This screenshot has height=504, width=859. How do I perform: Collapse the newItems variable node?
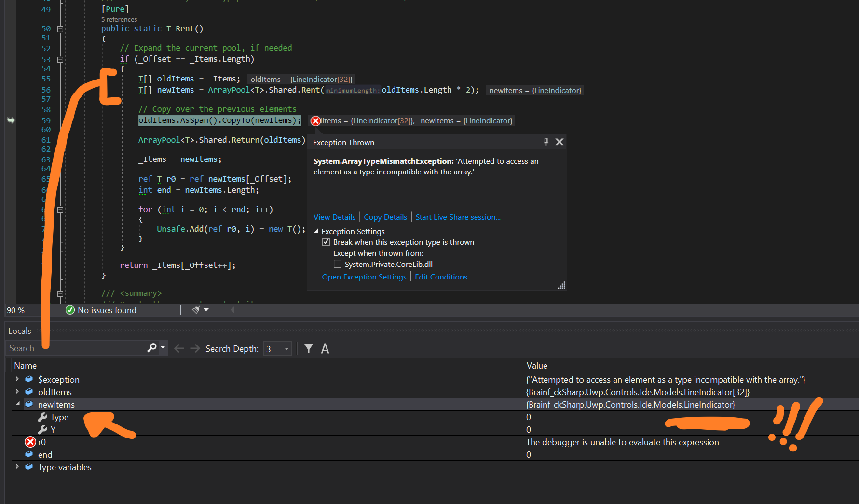coord(17,404)
